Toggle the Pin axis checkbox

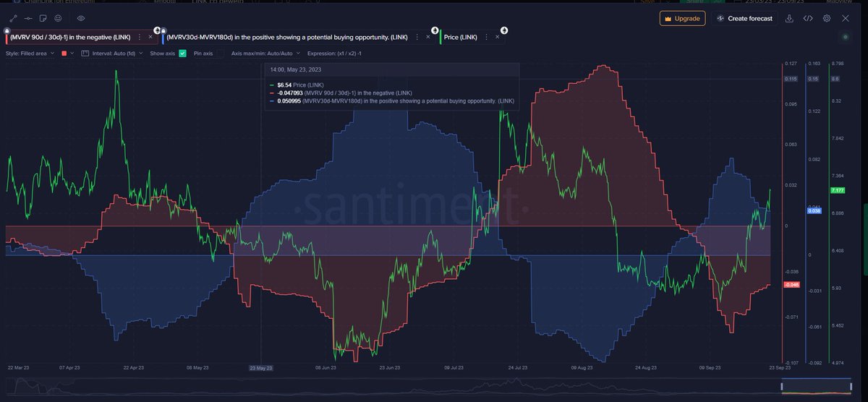point(220,54)
